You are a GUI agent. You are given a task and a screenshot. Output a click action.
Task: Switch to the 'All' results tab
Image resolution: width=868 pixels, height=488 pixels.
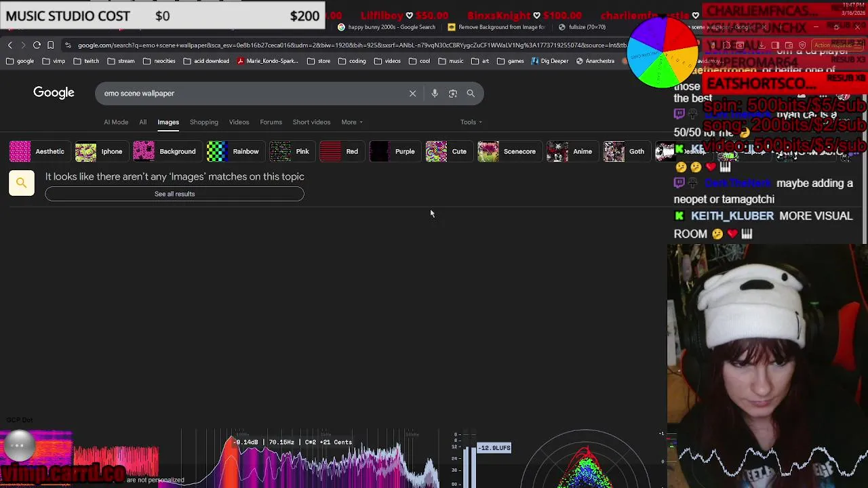[x=143, y=122]
